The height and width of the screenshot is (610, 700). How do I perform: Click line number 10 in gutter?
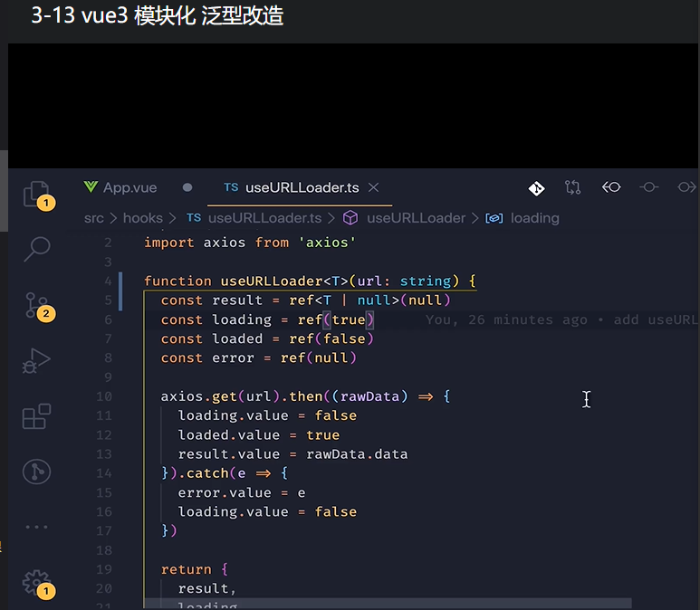click(x=104, y=396)
